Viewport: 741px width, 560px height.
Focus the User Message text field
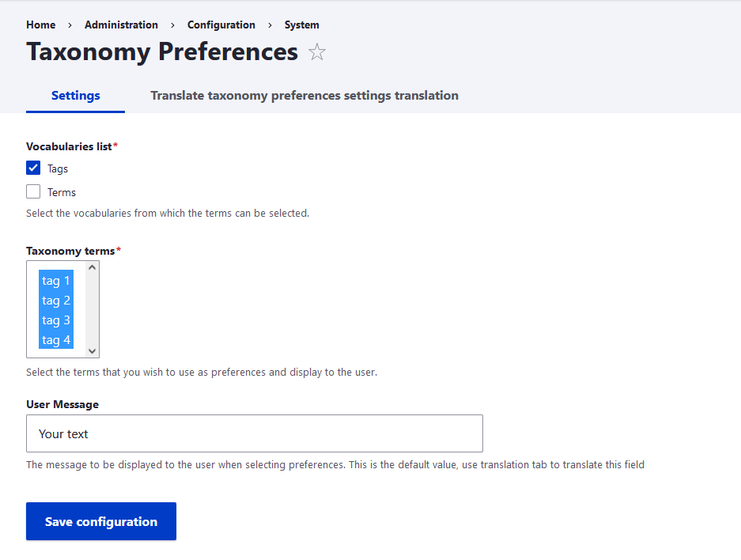tap(255, 433)
